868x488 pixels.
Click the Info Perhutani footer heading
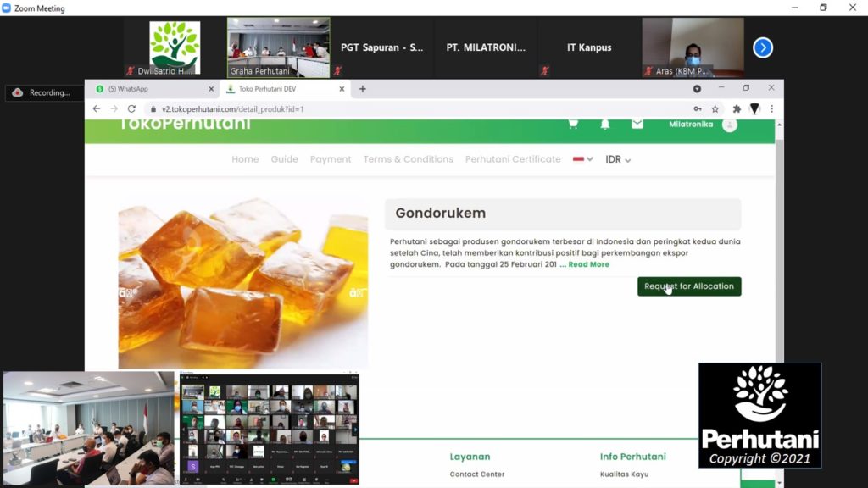click(x=632, y=457)
